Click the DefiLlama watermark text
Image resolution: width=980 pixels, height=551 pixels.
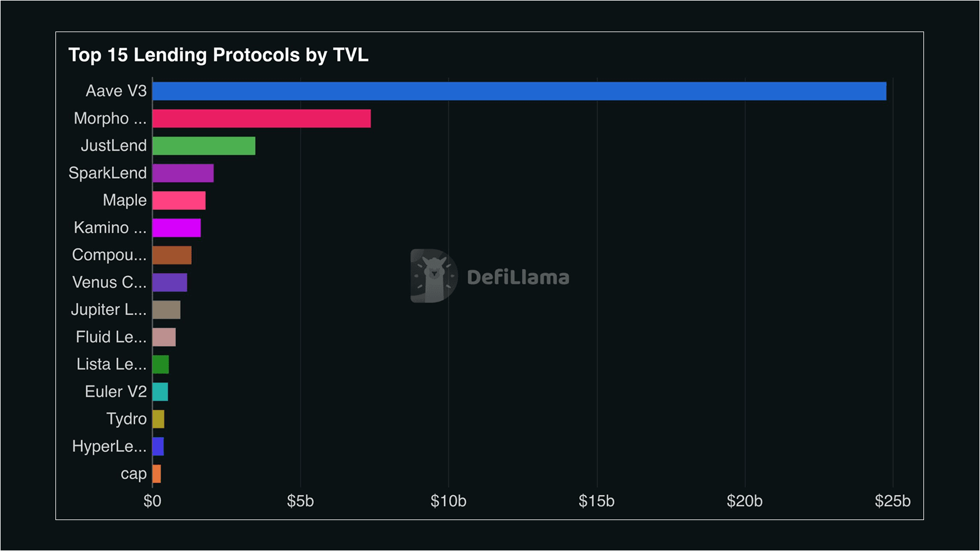coord(518,277)
